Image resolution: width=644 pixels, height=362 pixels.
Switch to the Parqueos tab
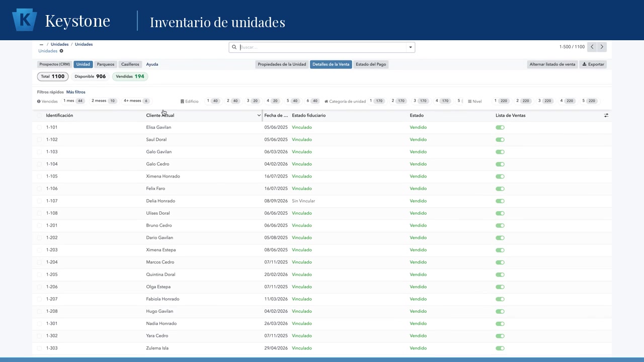[106, 64]
